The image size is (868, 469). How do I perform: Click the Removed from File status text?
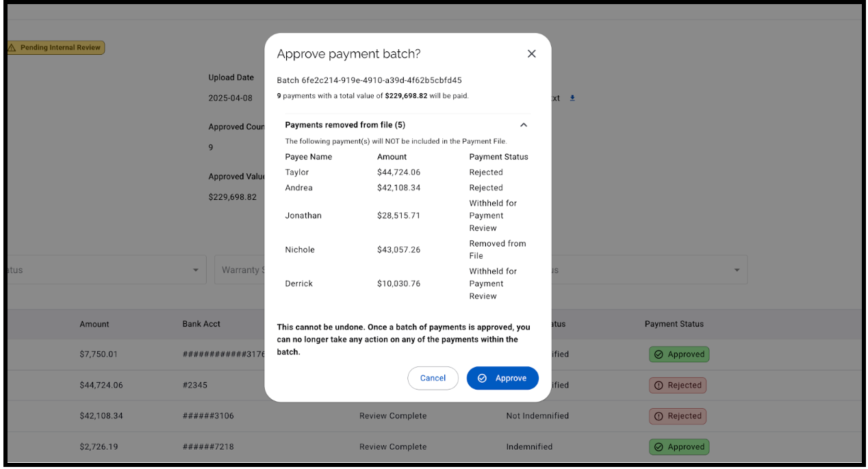pos(497,250)
